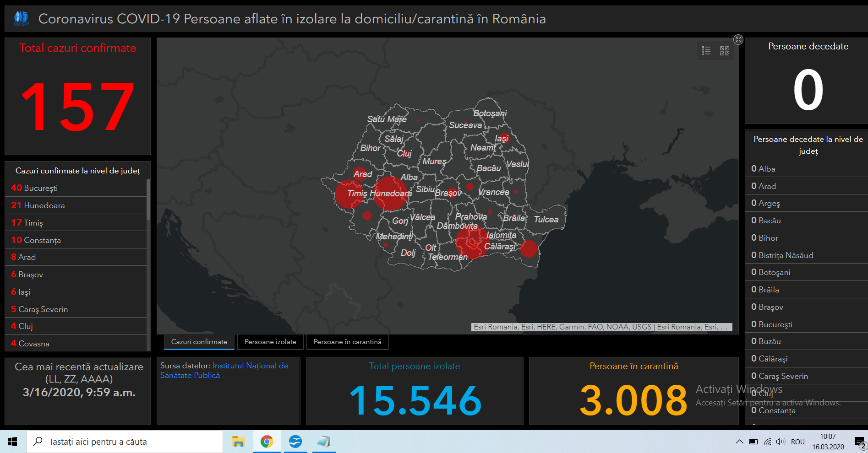Open Chrome from the taskbar
This screenshot has height=453, width=868.
tap(267, 442)
